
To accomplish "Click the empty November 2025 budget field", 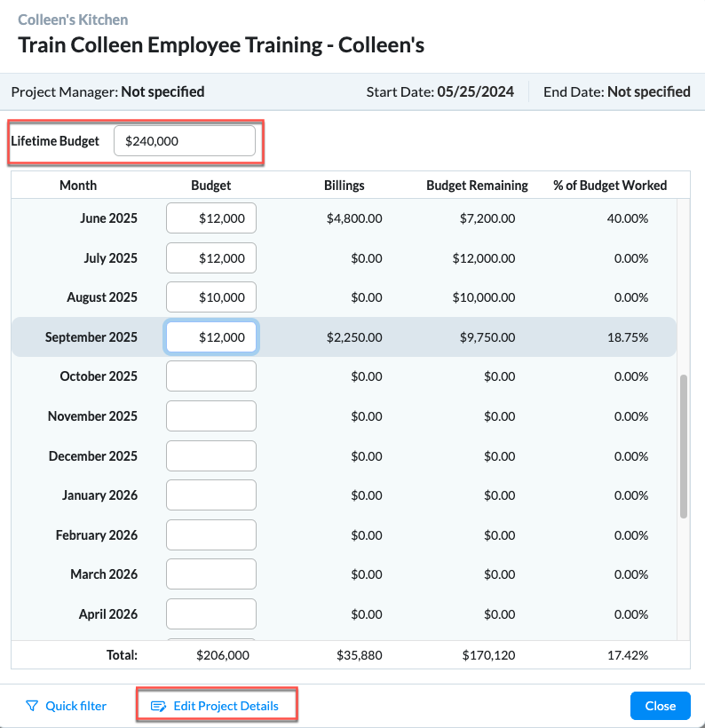I will click(211, 416).
